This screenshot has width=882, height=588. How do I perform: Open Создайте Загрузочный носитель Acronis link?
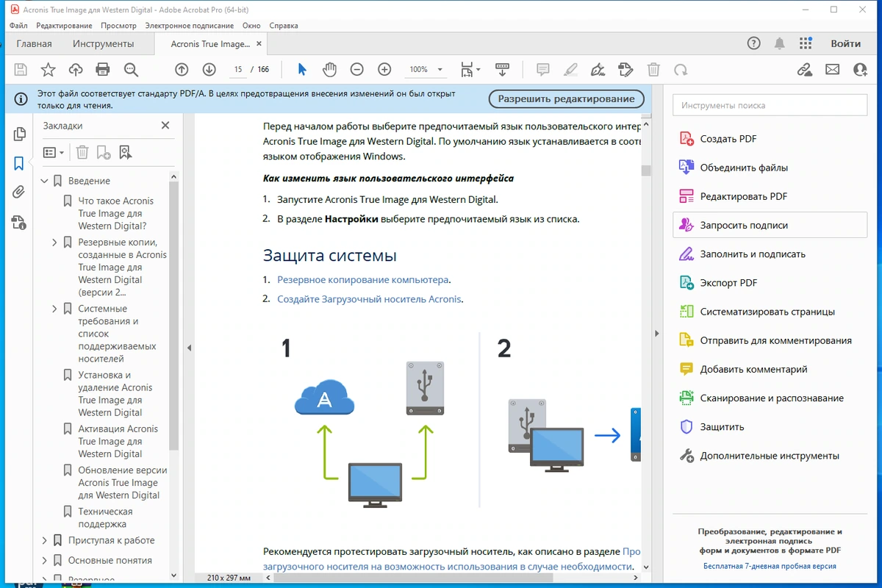point(369,299)
